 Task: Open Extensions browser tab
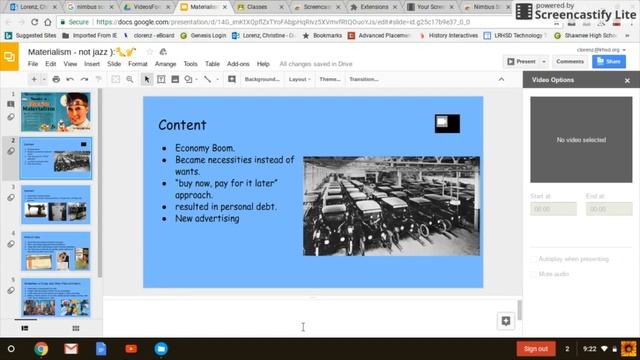[374, 7]
